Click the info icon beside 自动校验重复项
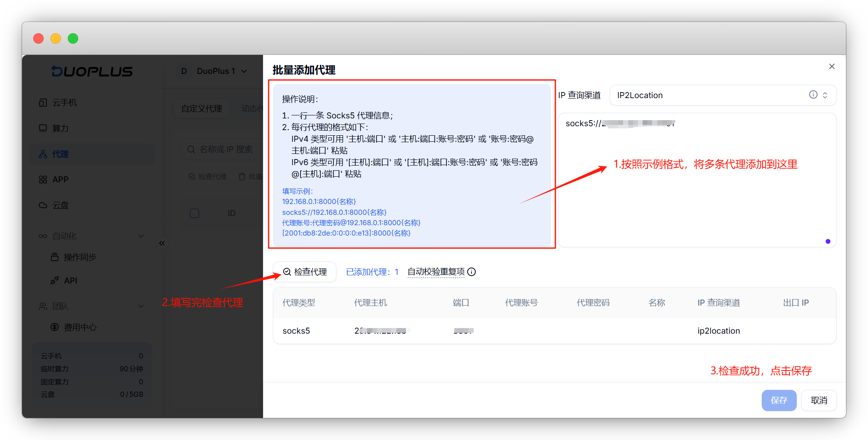The height and width of the screenshot is (440, 868). [472, 272]
